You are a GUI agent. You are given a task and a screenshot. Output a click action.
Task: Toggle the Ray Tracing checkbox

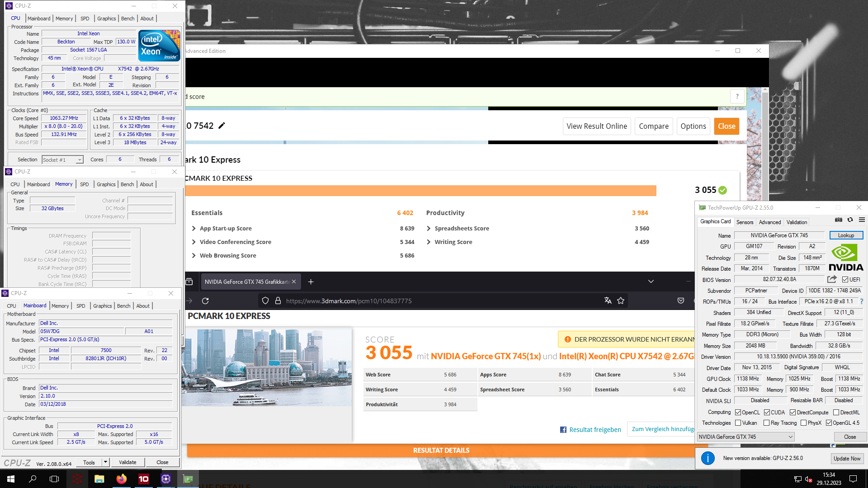tap(766, 423)
